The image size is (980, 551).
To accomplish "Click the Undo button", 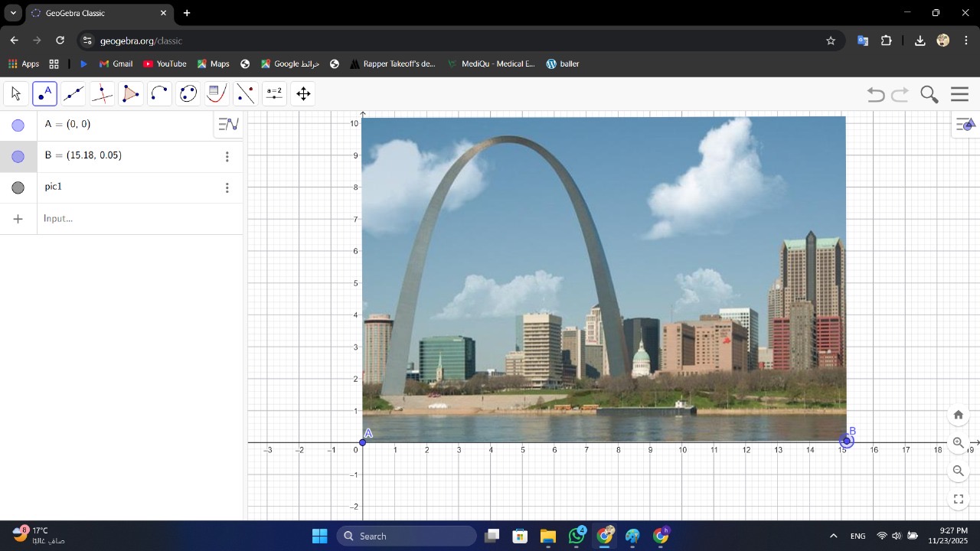I will (x=876, y=94).
